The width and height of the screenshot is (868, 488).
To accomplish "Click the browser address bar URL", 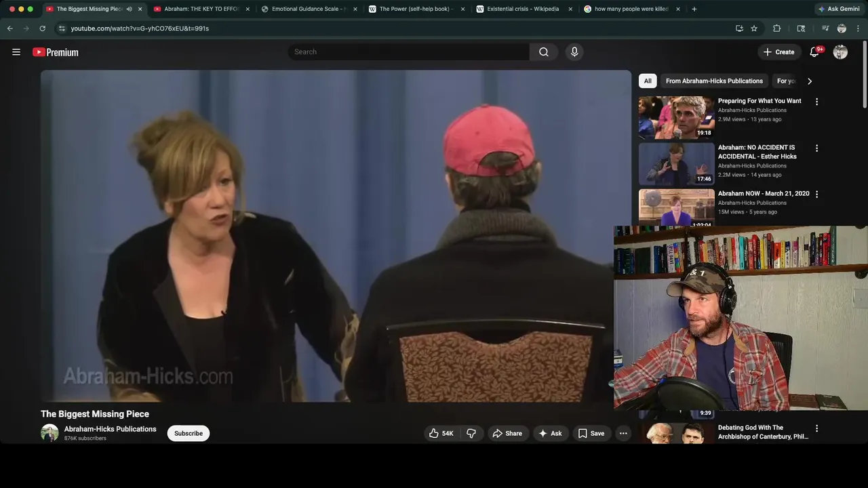I will click(140, 28).
